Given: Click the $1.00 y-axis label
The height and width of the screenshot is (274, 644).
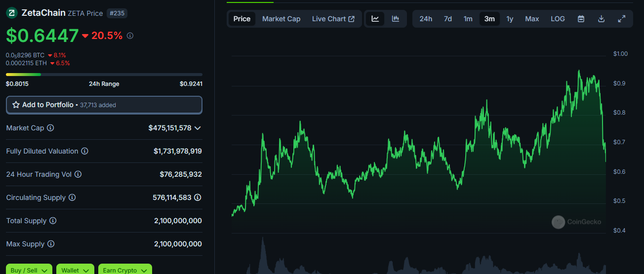Looking at the screenshot, I should click(620, 54).
